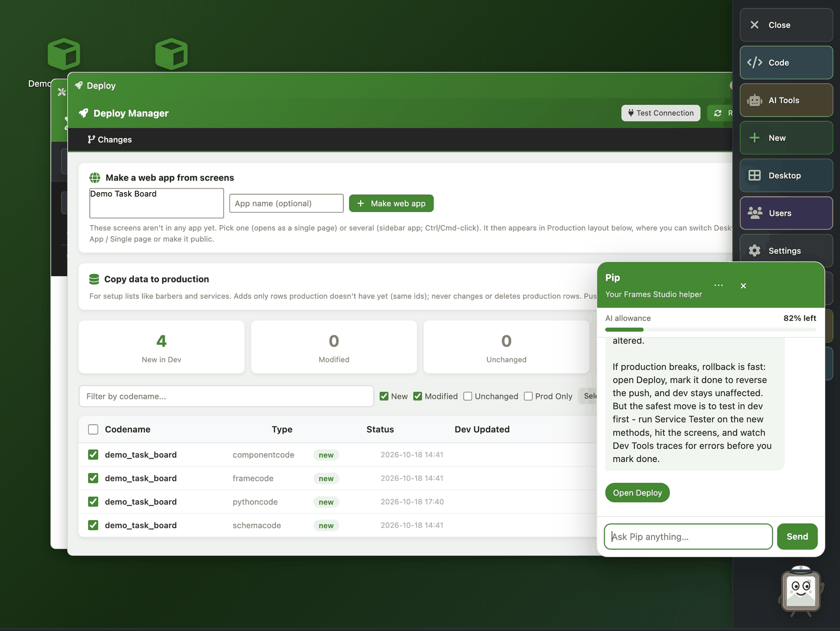Click the Modified count card
Image resolution: width=840 pixels, height=631 pixels.
click(x=334, y=347)
